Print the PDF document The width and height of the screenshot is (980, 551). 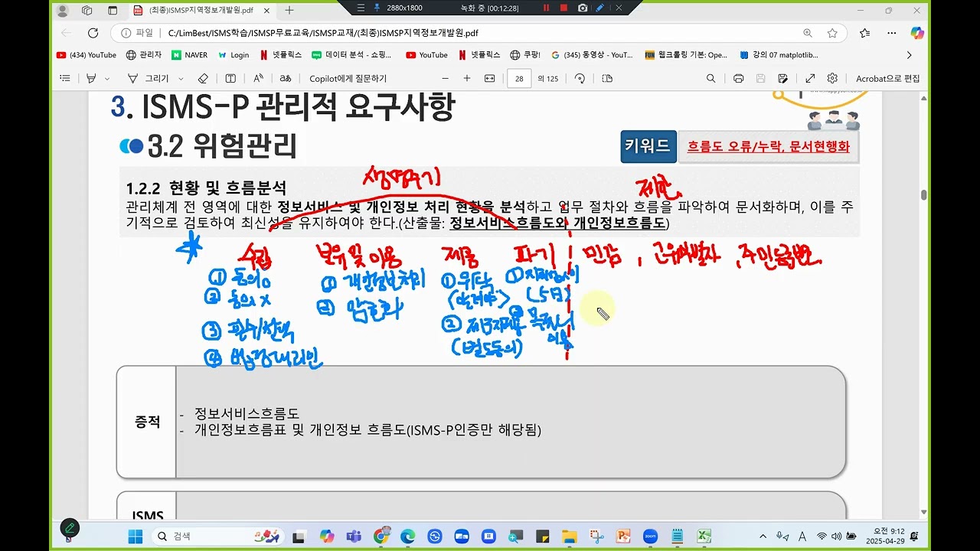pos(739,78)
